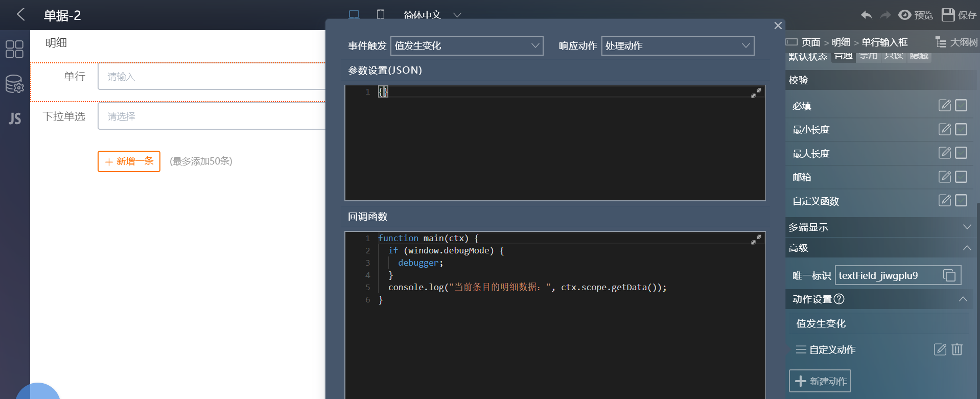Click the 新建动作 button
The image size is (980, 399).
[820, 381]
